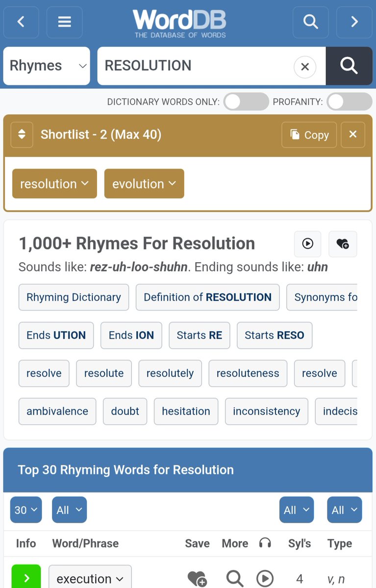This screenshot has width=376, height=588.
Task: Play pronunciation of Resolution in heading
Action: 308,244
